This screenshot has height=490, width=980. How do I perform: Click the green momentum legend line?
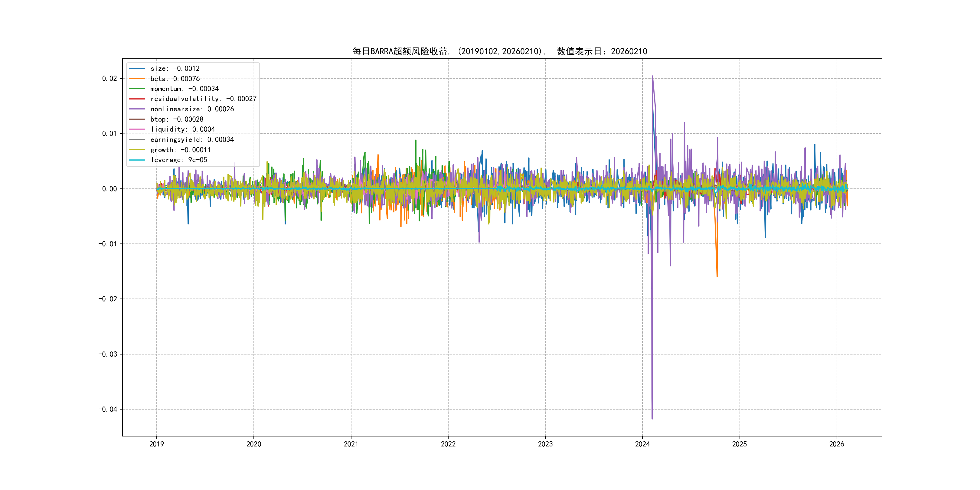[x=137, y=89]
